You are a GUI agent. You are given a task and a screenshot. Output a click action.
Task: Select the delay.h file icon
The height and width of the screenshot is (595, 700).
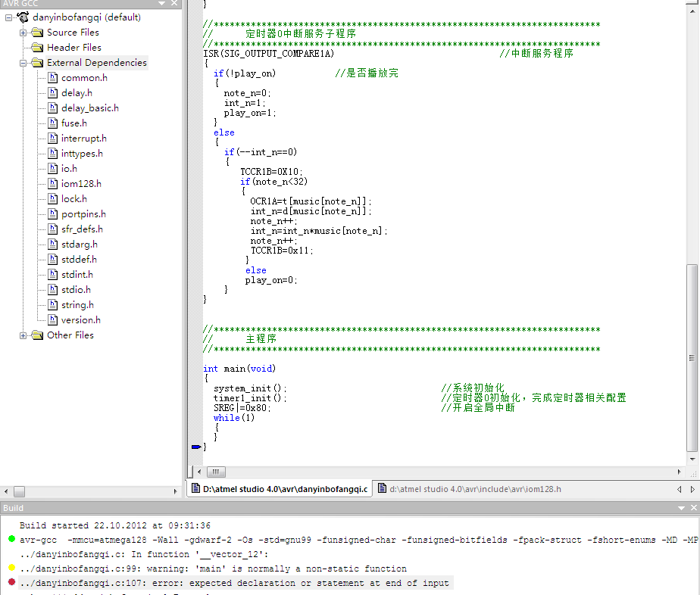(x=53, y=93)
